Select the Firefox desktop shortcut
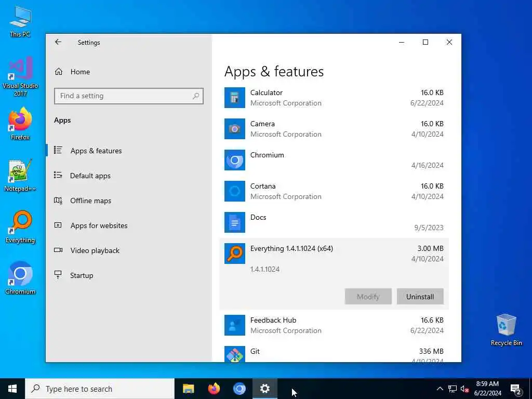This screenshot has width=532, height=399. 20,124
